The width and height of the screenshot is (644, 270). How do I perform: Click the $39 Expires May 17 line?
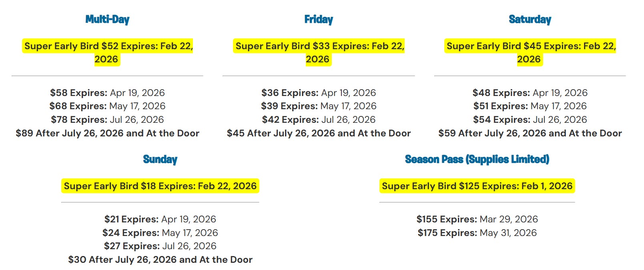pyautogui.click(x=319, y=106)
